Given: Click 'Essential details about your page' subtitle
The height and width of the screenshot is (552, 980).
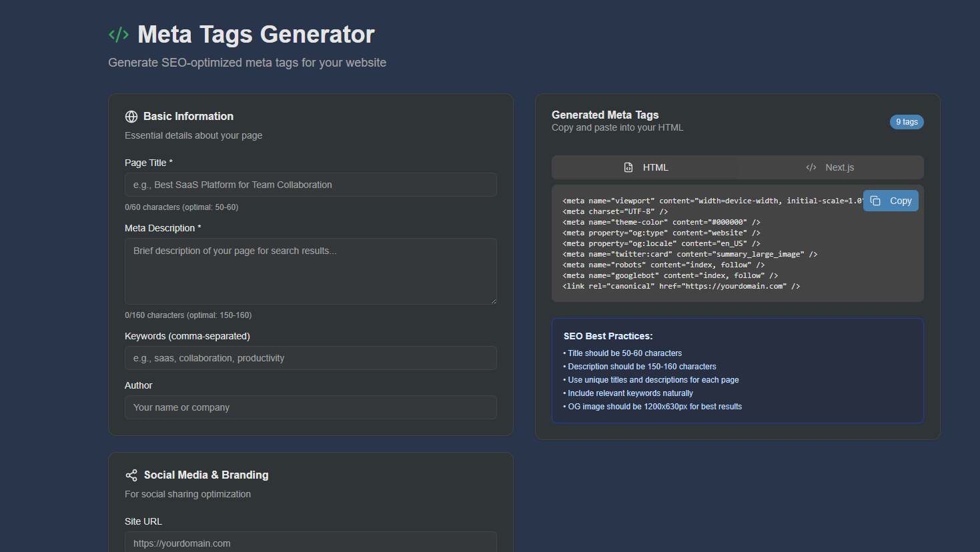Looking at the screenshot, I should tap(193, 135).
